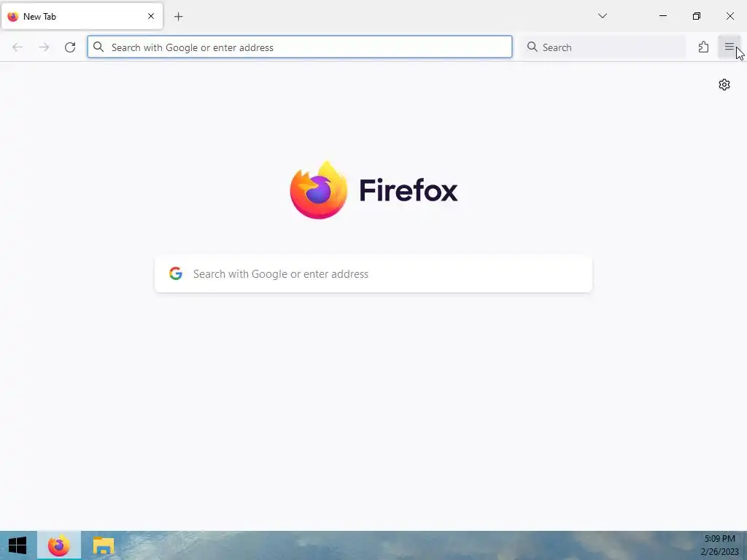Open the new tab personalize gear icon
The image size is (747, 560).
(x=724, y=85)
